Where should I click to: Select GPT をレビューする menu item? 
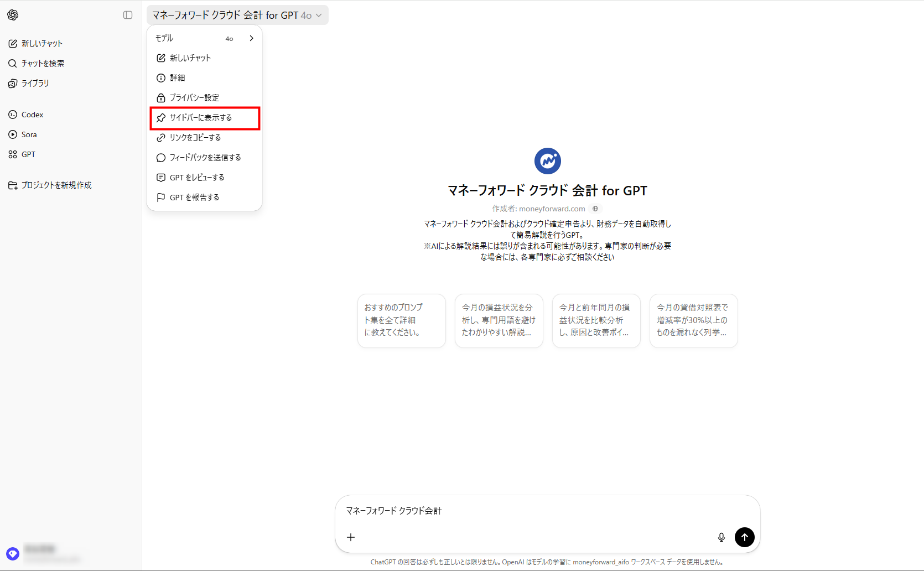coord(204,178)
